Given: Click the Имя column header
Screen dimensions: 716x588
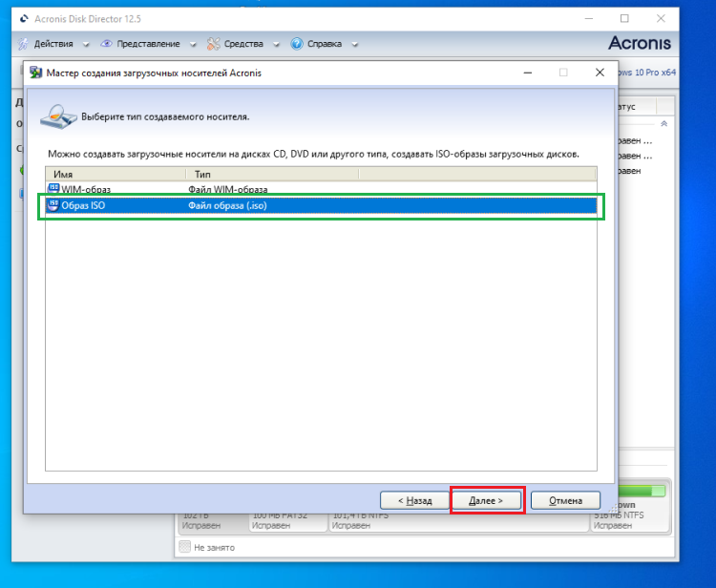Looking at the screenshot, I should pos(116,174).
